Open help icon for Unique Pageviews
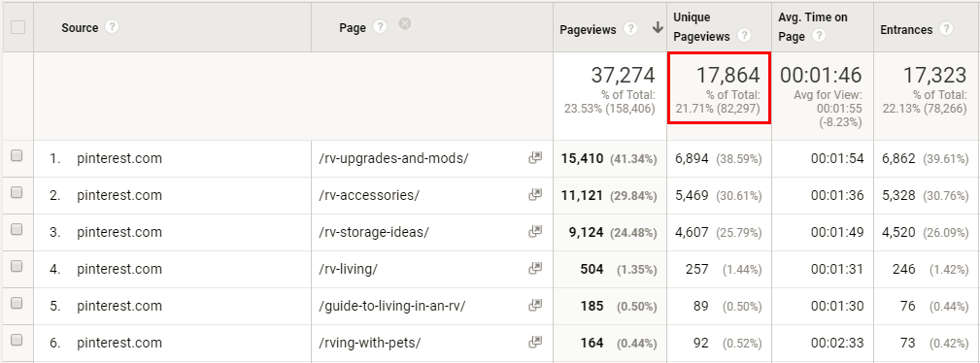The width and height of the screenshot is (980, 363). (x=744, y=36)
